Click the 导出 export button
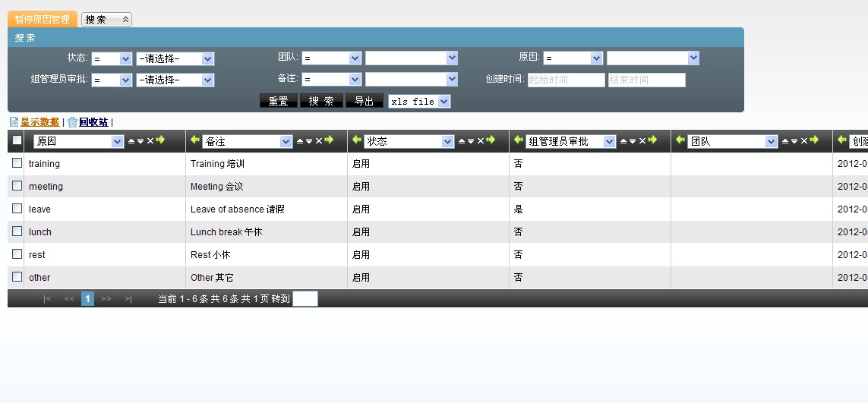 click(364, 102)
